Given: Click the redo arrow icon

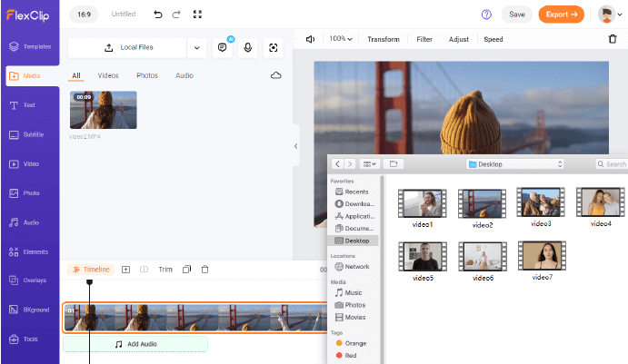Looking at the screenshot, I should click(176, 15).
